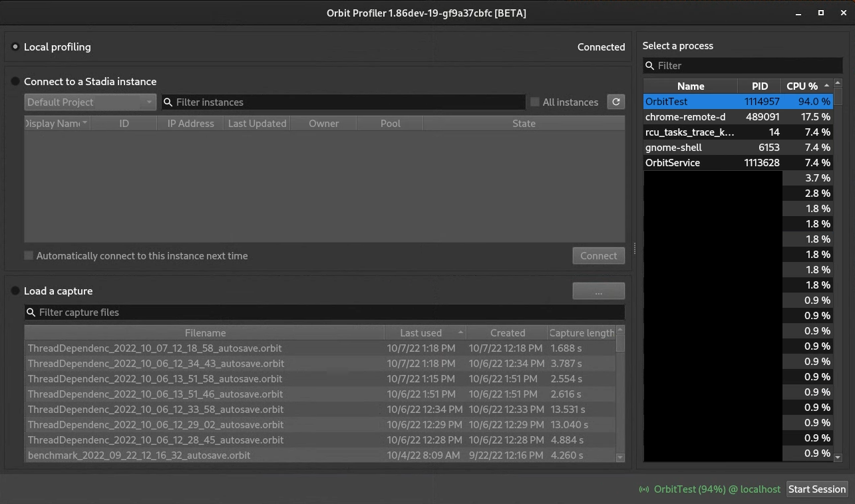Image resolution: width=855 pixels, height=504 pixels.
Task: Click the Filename column header
Action: [x=205, y=333]
